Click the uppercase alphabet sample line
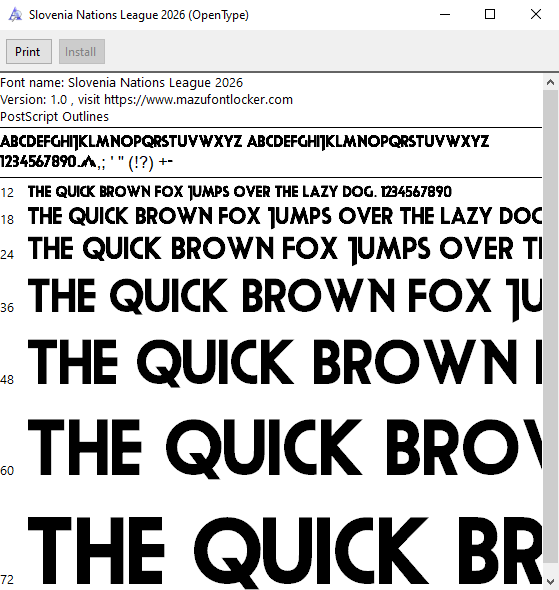 click(x=245, y=142)
